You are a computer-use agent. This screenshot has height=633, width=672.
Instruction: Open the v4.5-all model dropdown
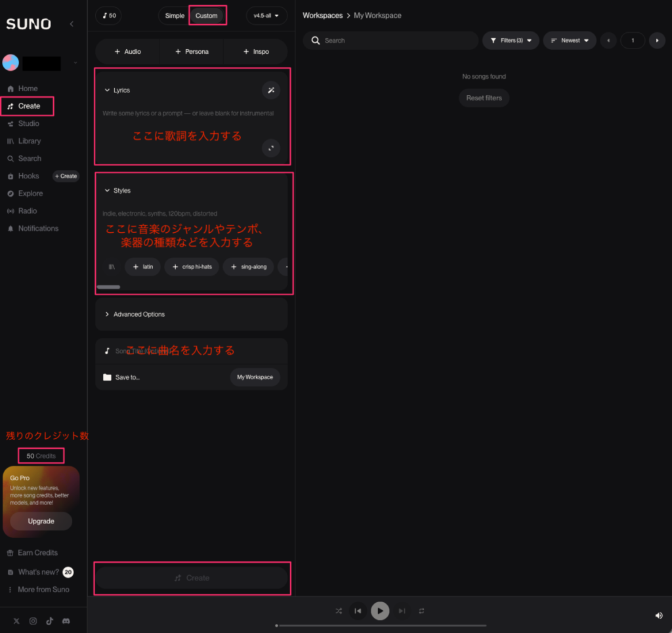pos(266,16)
